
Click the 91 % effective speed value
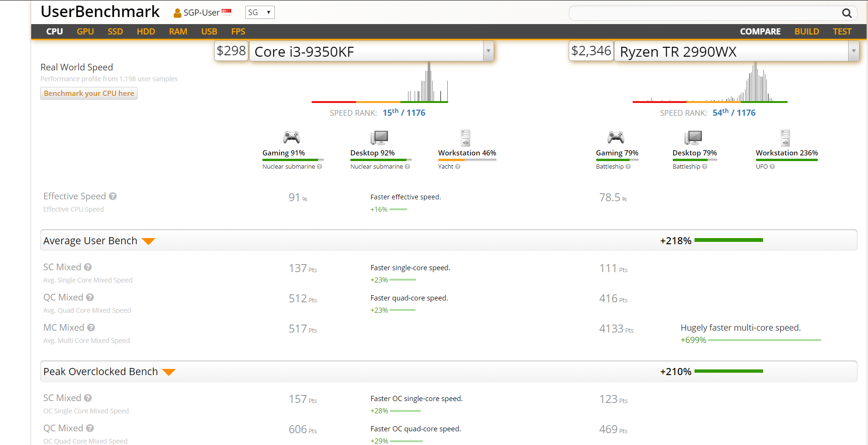click(x=298, y=197)
